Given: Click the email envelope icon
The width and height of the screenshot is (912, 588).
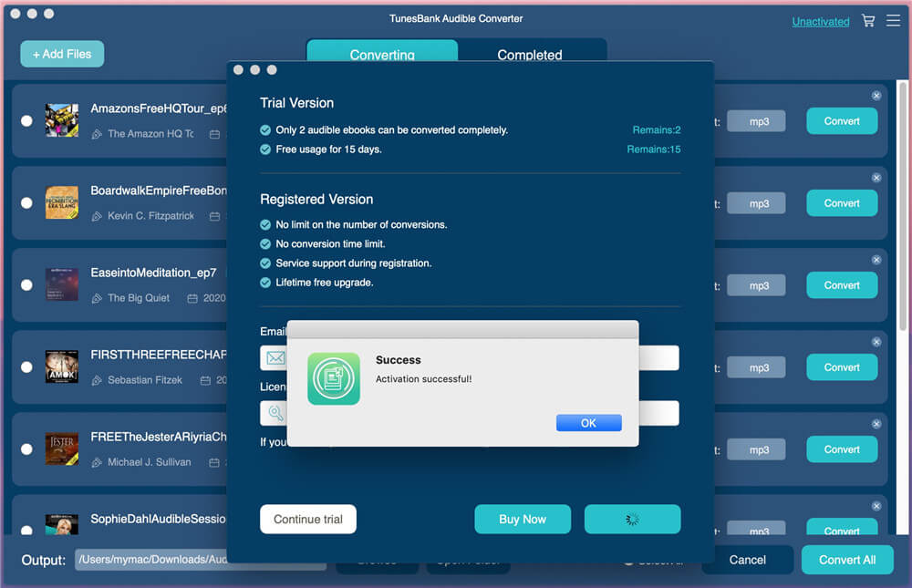Looking at the screenshot, I should click(x=275, y=357).
